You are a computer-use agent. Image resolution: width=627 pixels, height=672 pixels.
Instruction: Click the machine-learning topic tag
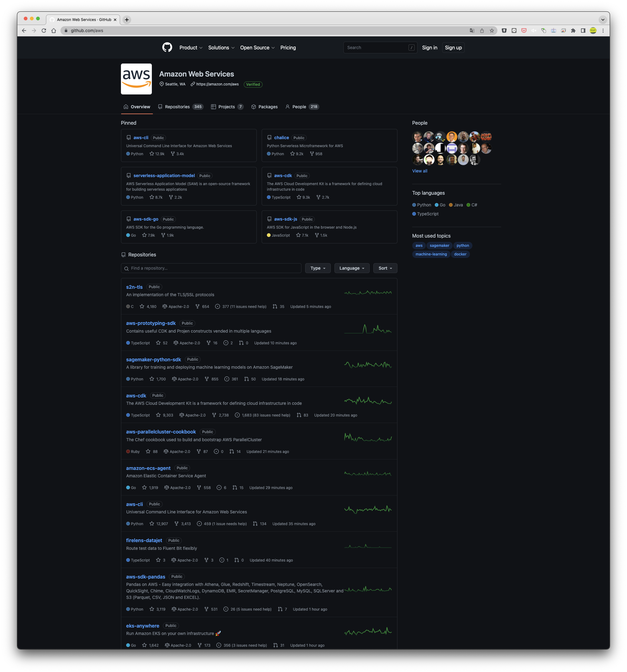[431, 254]
